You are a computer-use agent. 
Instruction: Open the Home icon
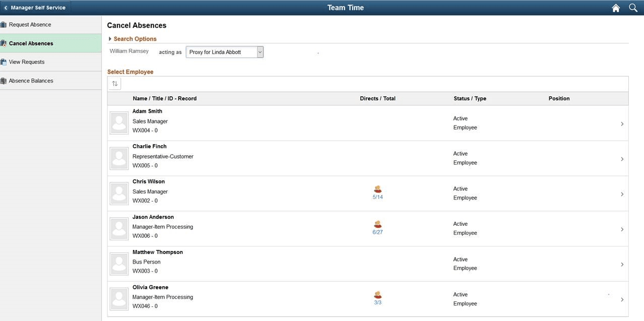[615, 8]
